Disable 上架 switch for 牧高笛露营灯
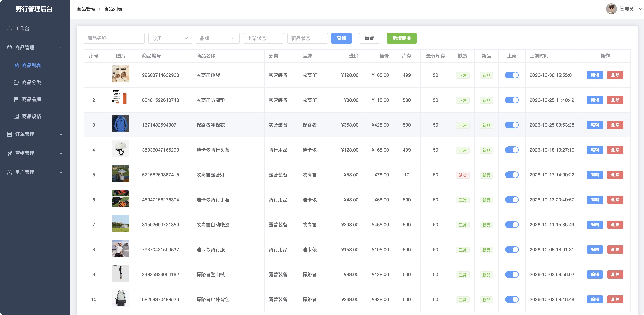The width and height of the screenshot is (644, 315). click(x=512, y=175)
